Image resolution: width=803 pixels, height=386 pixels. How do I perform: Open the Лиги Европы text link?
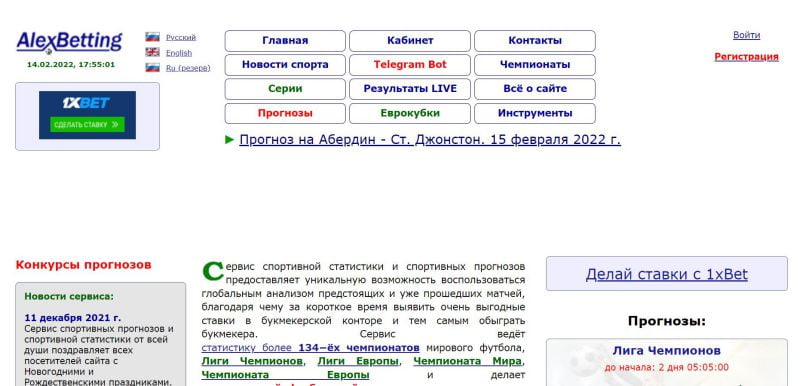pyautogui.click(x=358, y=361)
